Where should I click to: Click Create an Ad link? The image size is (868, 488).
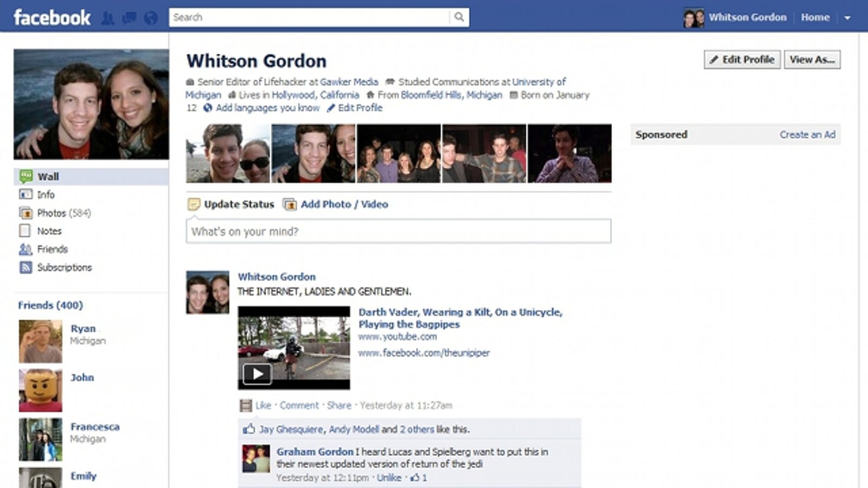point(807,134)
